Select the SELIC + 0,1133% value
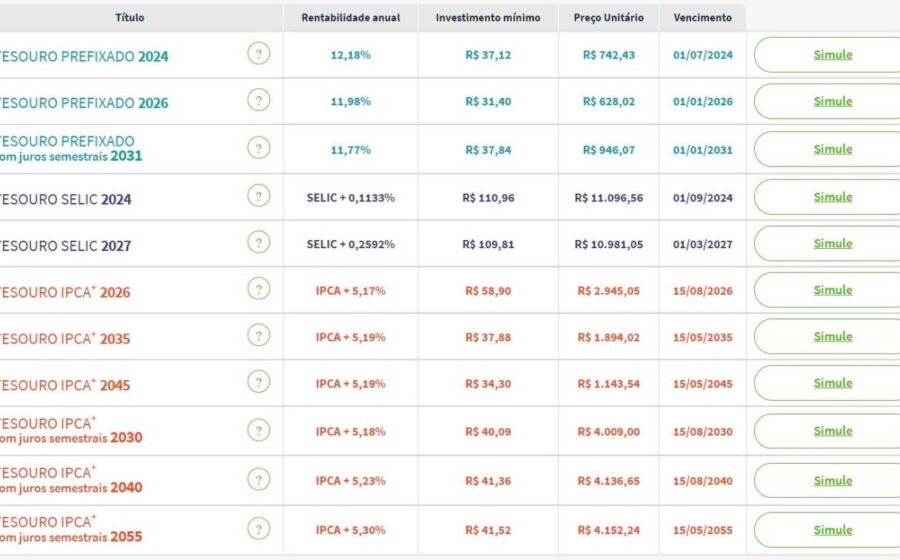The height and width of the screenshot is (560, 900). 351,198
